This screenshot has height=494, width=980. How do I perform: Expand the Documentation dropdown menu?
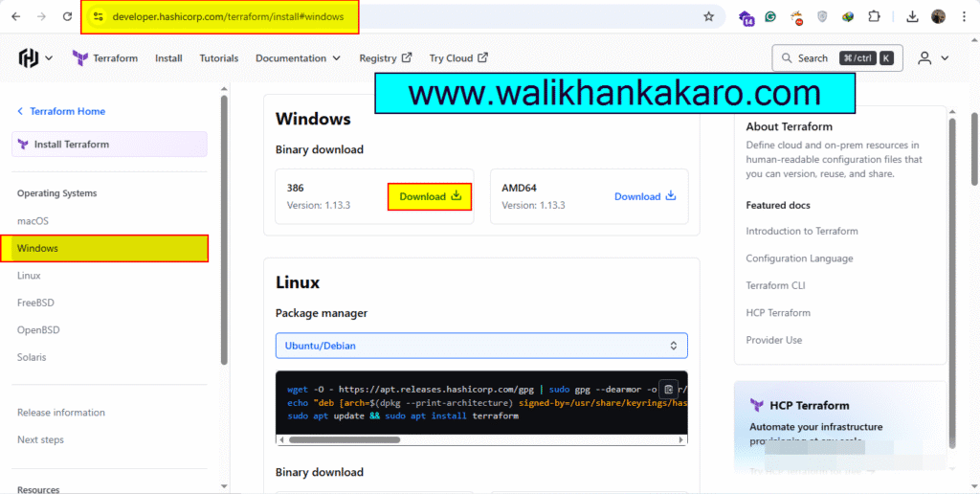pyautogui.click(x=298, y=58)
